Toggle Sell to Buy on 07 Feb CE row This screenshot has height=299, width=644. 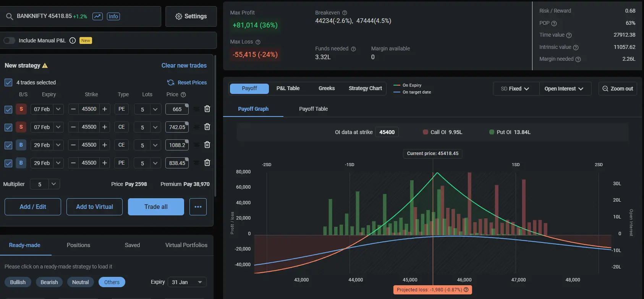point(21,127)
